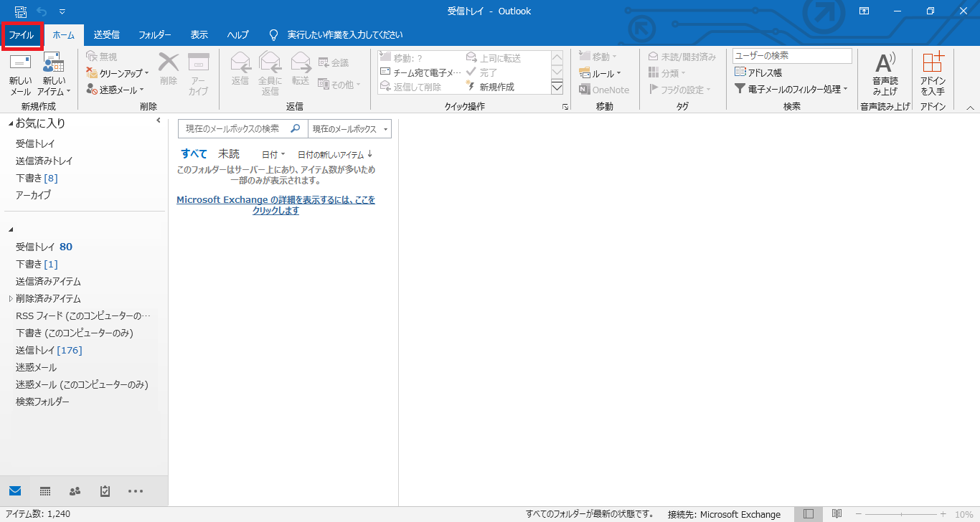The height and width of the screenshot is (522, 980).
Task: Select the 移動: ? quick step
Action: pyautogui.click(x=420, y=58)
